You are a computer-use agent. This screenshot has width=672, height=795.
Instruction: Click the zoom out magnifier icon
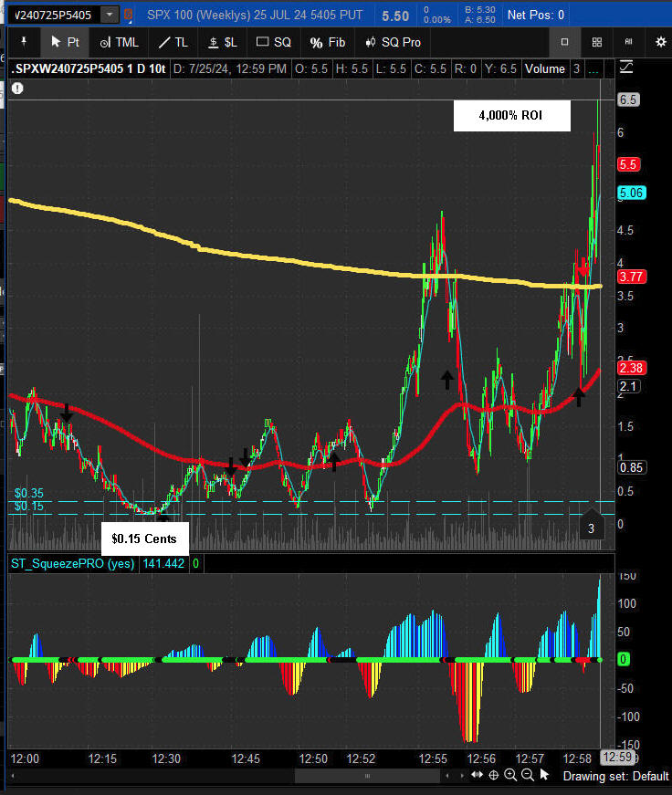coord(528,775)
